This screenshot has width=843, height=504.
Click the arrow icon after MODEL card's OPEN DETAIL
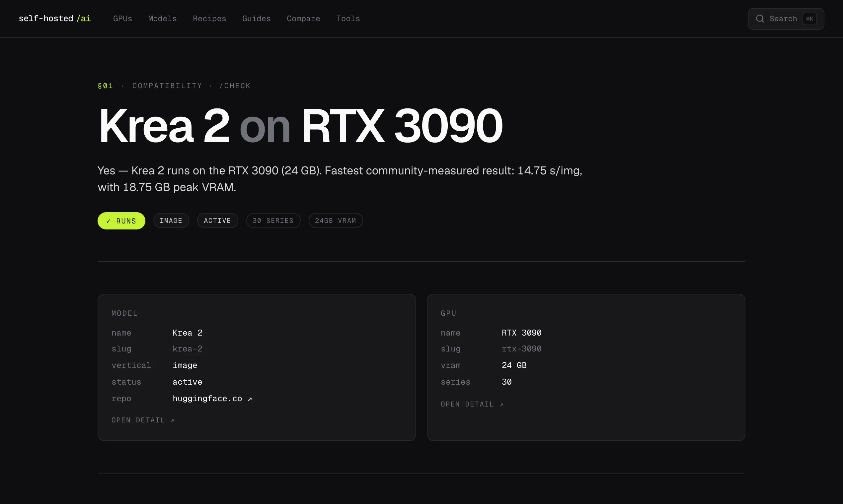coord(172,420)
